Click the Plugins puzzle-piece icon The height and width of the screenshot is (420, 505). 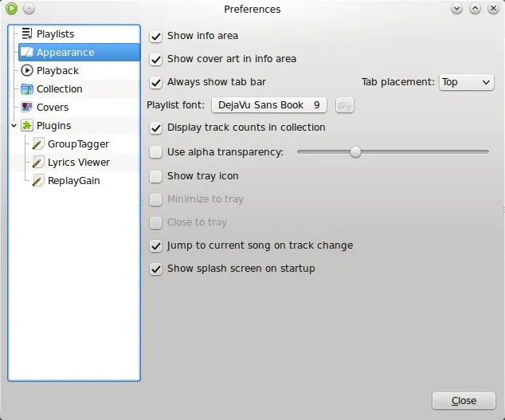[26, 126]
